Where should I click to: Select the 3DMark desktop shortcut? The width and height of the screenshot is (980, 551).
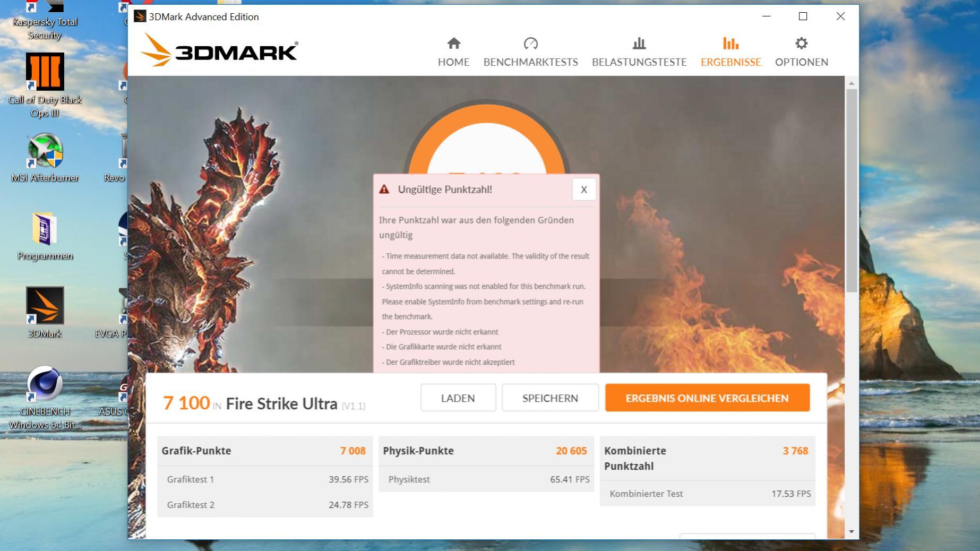[x=45, y=313]
